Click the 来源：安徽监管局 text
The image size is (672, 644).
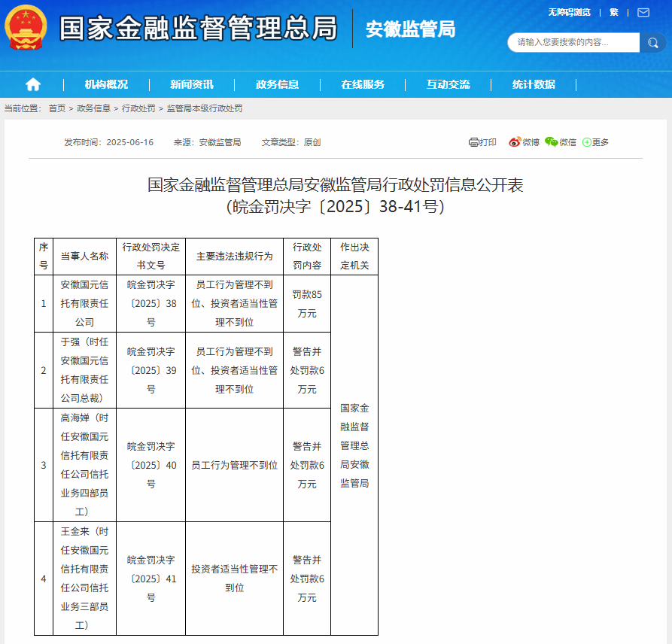click(207, 142)
